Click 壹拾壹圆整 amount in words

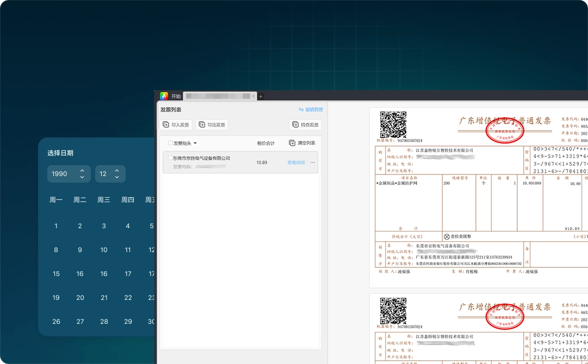pyautogui.click(x=461, y=237)
